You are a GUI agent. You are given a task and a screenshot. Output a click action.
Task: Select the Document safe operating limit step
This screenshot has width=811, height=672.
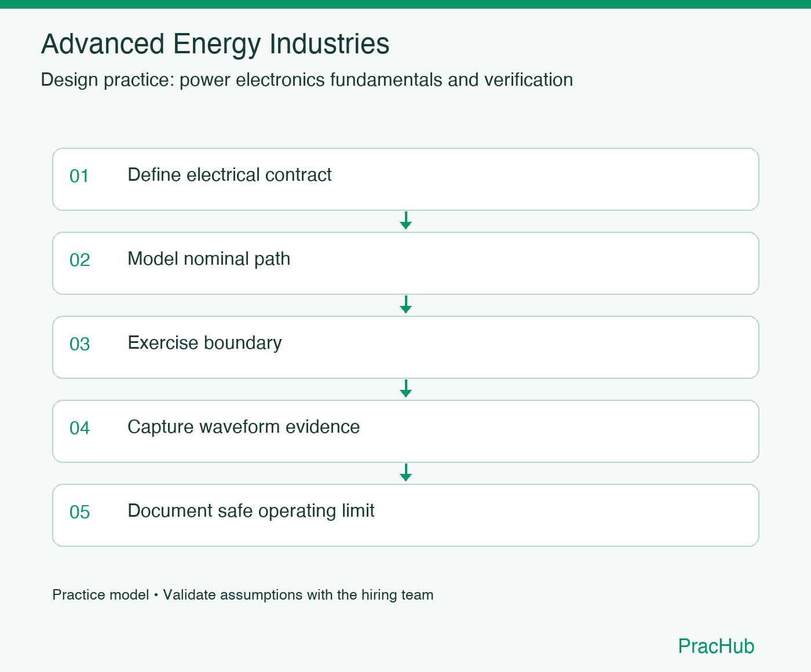pyautogui.click(x=405, y=515)
